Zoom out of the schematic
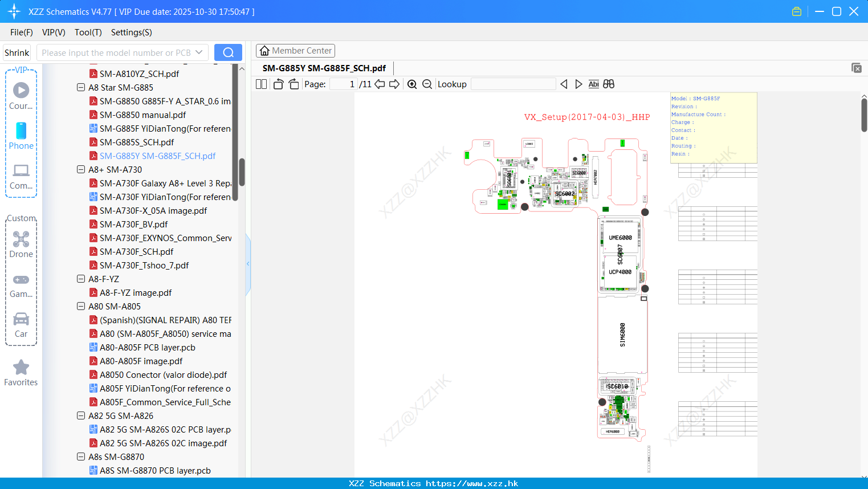The height and width of the screenshot is (489, 868). (427, 84)
